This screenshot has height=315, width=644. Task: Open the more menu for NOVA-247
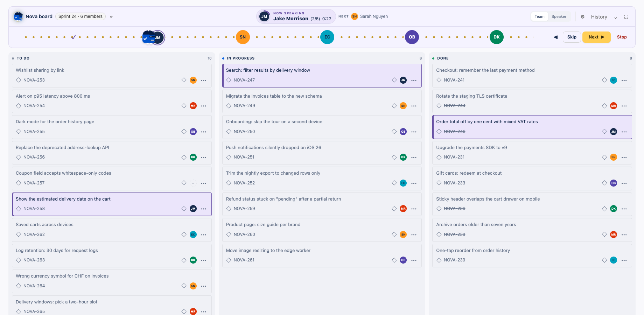(414, 80)
